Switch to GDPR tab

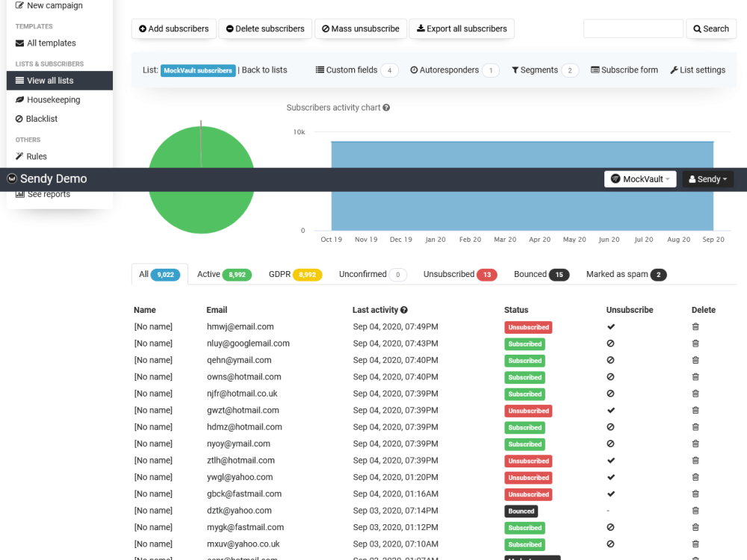pyautogui.click(x=295, y=274)
